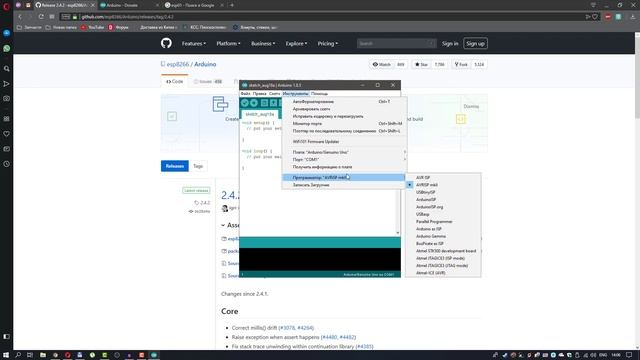The image size is (640, 360).
Task: Expand the Порт COM1 submenu
Action: (x=344, y=160)
